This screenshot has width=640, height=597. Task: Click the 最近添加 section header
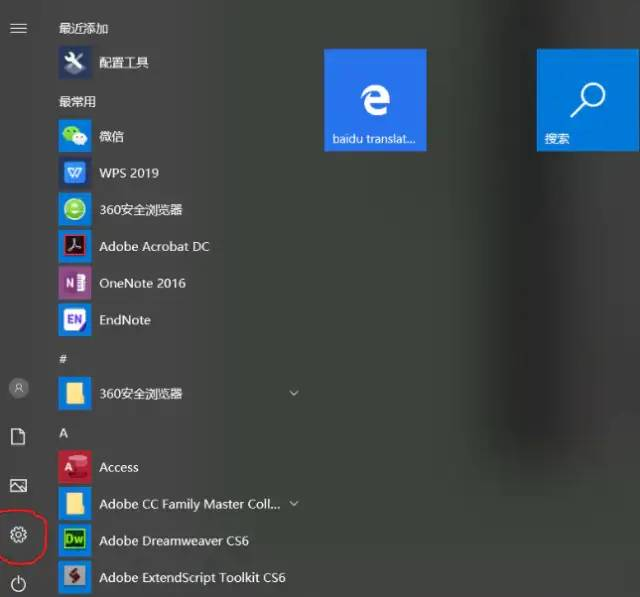(x=84, y=28)
